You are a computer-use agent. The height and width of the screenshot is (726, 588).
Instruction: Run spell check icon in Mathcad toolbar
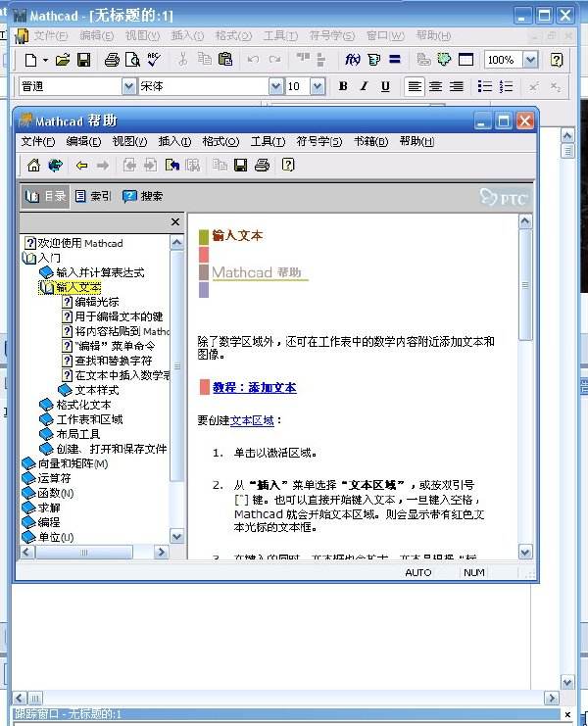coord(154,59)
